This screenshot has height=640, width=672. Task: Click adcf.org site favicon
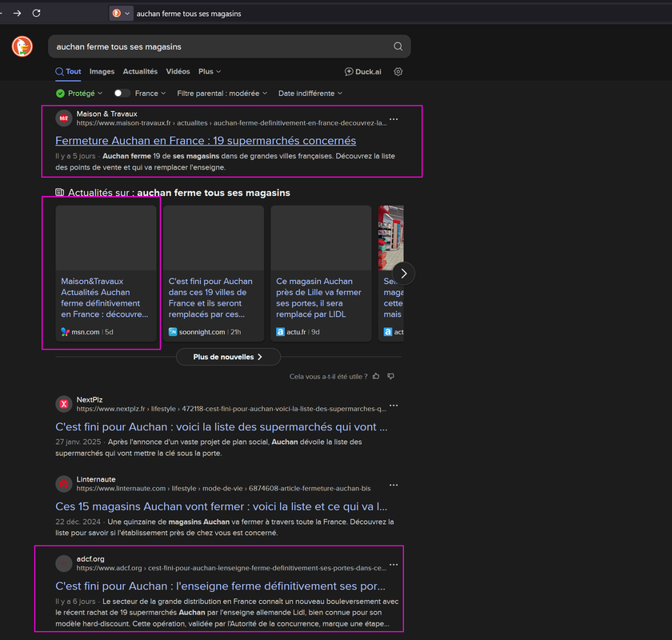point(64,564)
